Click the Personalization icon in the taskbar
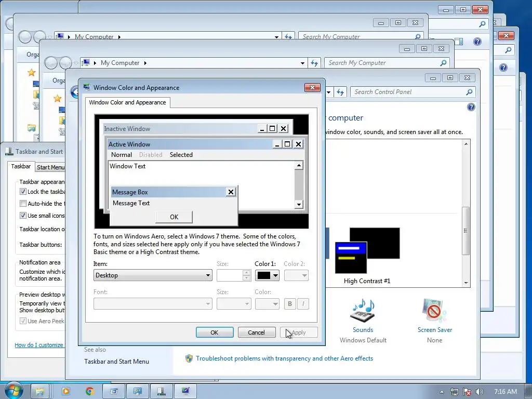The image size is (532, 399). point(185,392)
